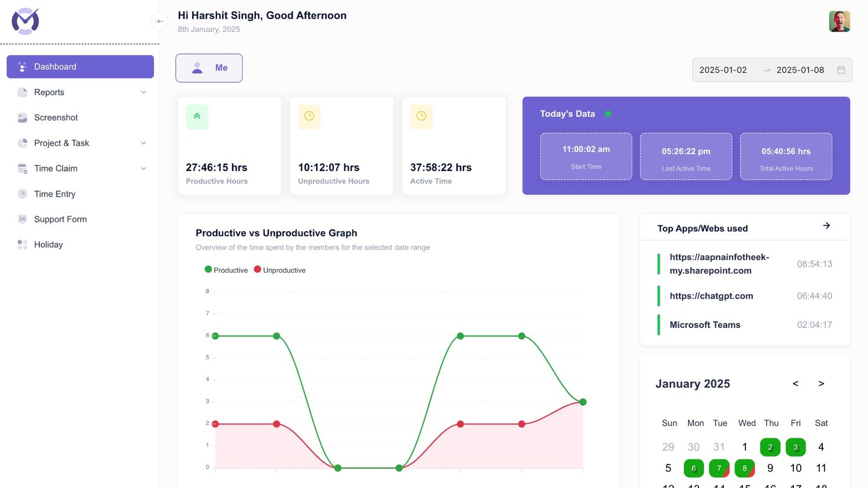Image resolution: width=868 pixels, height=488 pixels.
Task: Open the Screenshot section via its image icon
Action: [22, 117]
